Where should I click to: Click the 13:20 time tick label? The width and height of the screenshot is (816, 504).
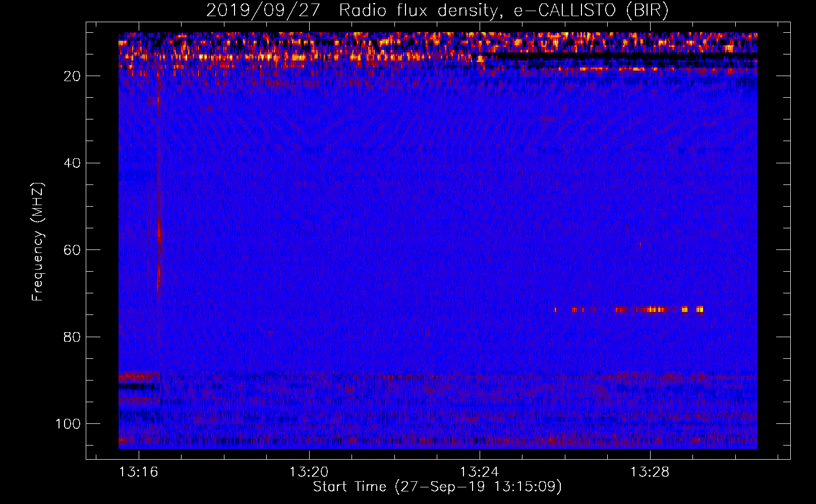coord(309,472)
